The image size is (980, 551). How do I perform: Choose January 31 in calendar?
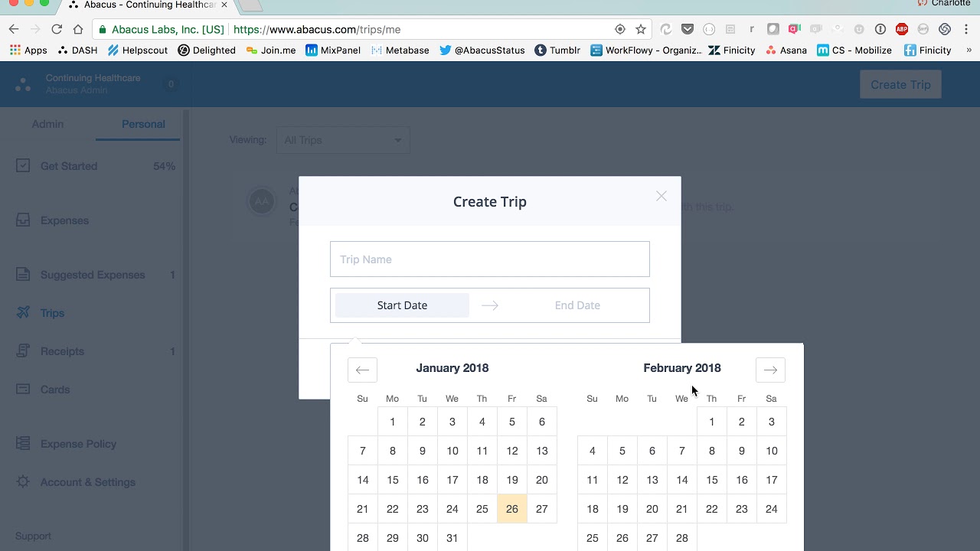tap(452, 538)
